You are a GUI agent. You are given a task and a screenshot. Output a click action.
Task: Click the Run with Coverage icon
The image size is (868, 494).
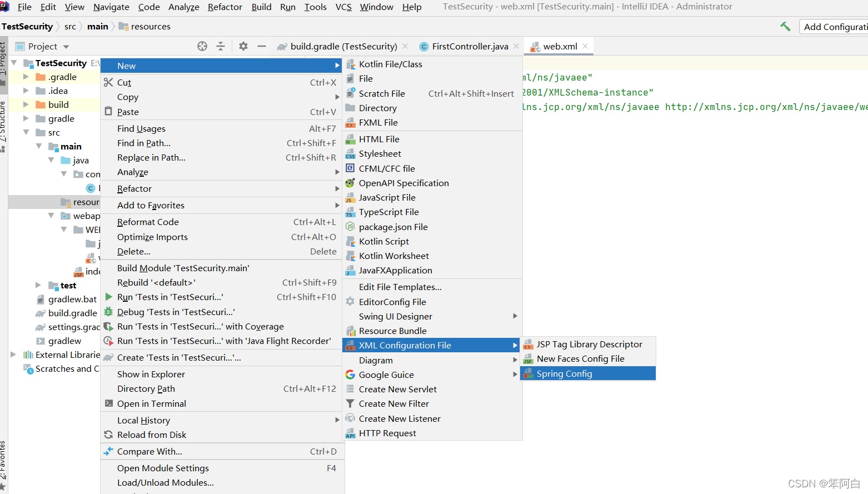(x=108, y=326)
